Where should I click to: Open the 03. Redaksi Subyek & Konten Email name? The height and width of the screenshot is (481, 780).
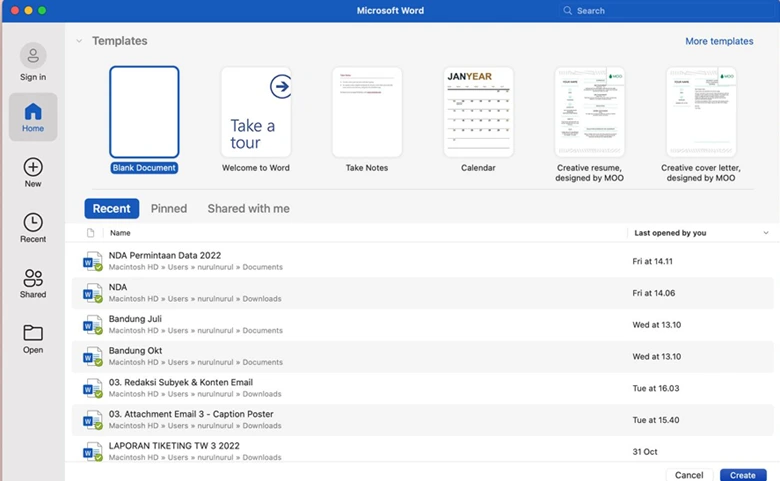pyautogui.click(x=181, y=383)
